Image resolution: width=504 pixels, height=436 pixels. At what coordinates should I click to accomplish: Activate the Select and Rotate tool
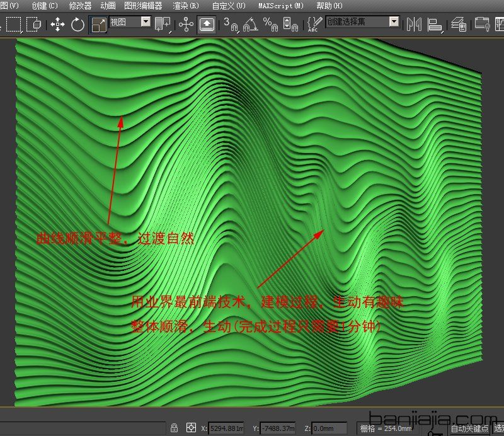[x=77, y=25]
